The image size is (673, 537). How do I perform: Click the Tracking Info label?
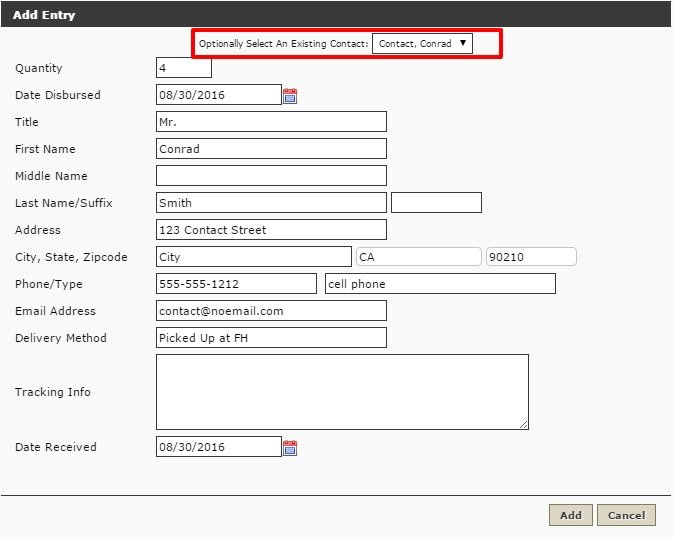(x=52, y=392)
